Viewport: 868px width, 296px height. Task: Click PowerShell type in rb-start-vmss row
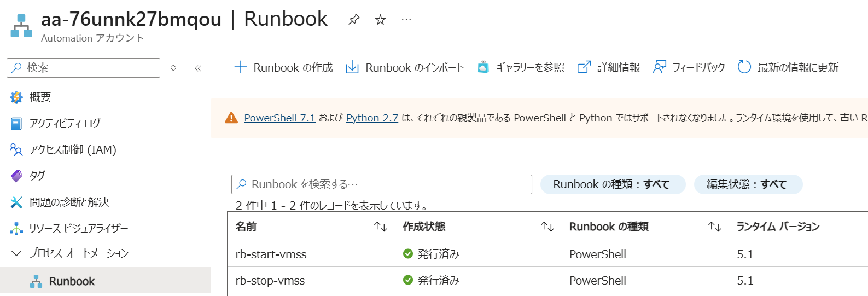pyautogui.click(x=598, y=254)
